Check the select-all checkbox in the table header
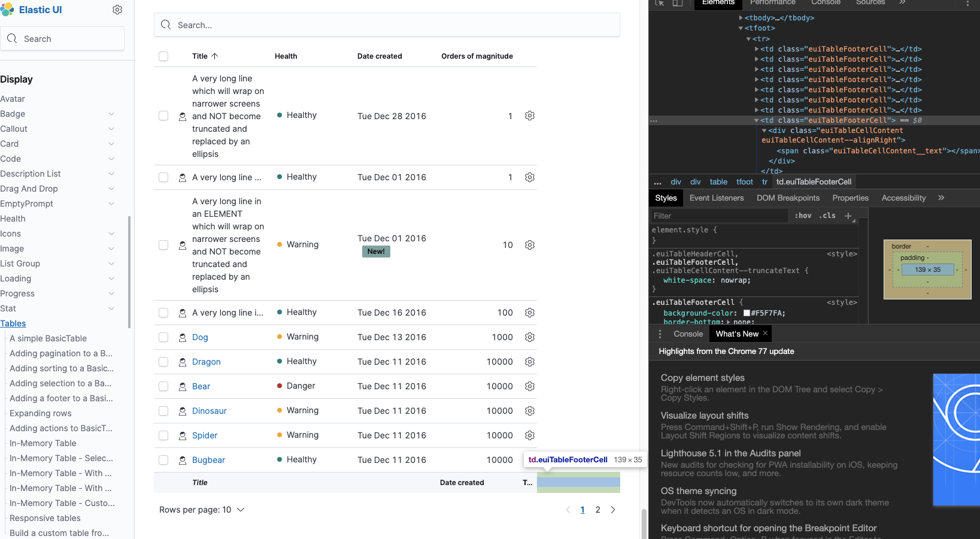 [163, 56]
